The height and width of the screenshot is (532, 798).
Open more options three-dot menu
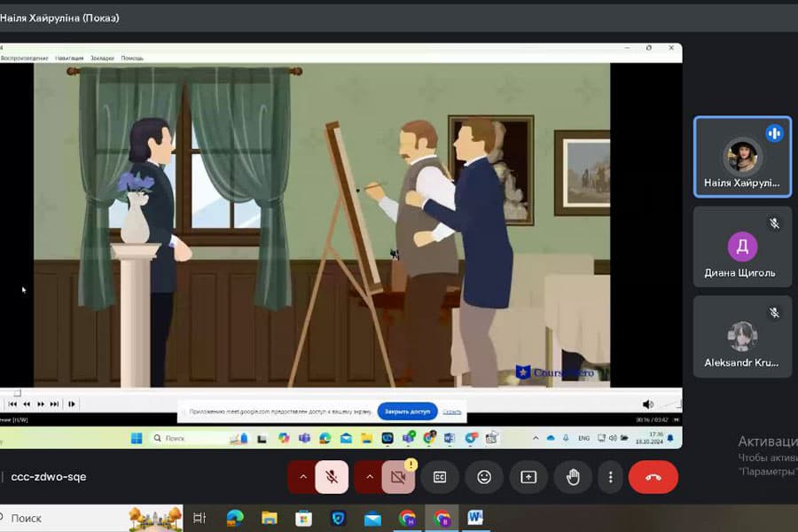click(x=611, y=477)
